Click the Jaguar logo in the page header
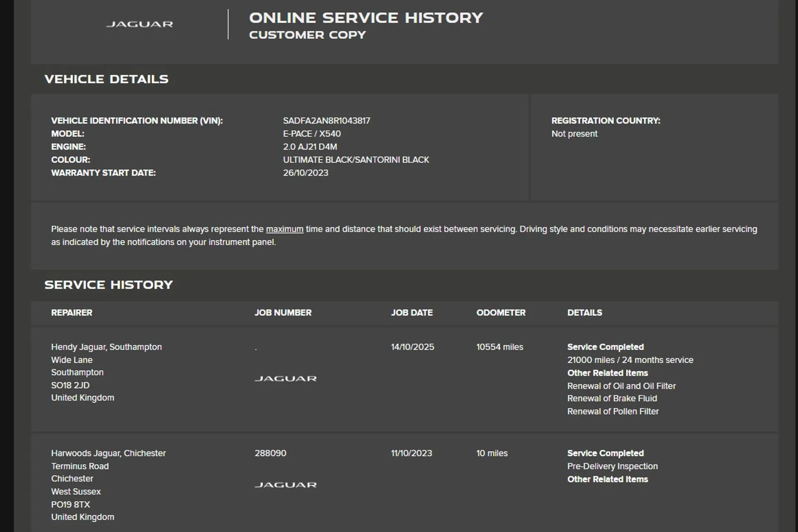This screenshot has height=532, width=798. tap(140, 24)
